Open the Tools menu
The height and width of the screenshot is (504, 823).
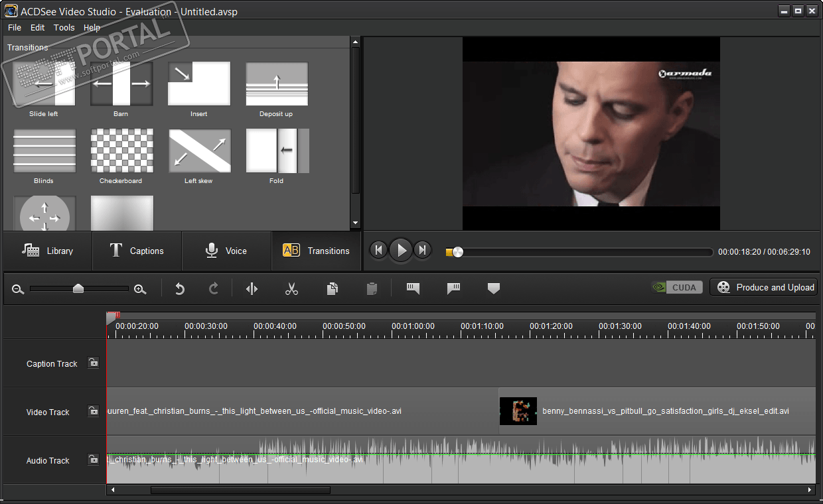pyautogui.click(x=64, y=27)
